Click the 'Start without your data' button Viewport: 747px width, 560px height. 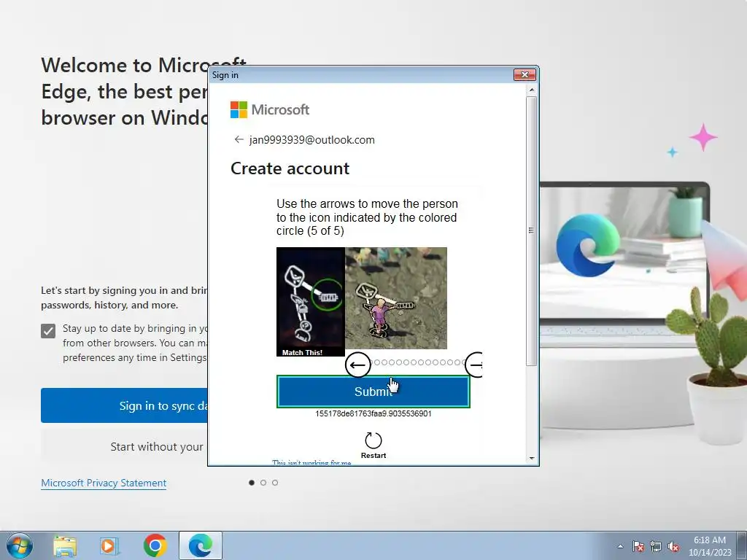124,447
